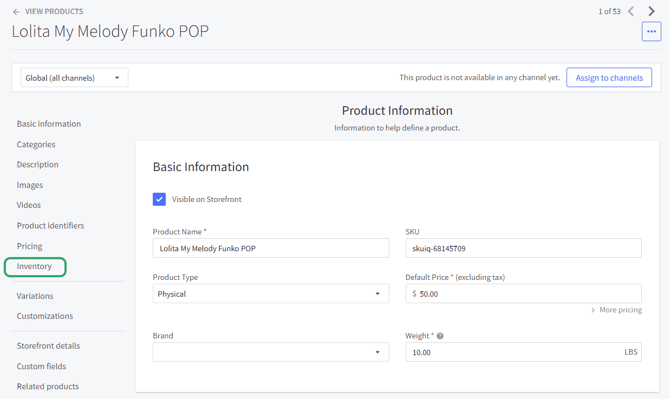The image size is (670, 399).
Task: Click the 'Lolita My Melody Funko POP' page title
Action: pyautogui.click(x=110, y=31)
